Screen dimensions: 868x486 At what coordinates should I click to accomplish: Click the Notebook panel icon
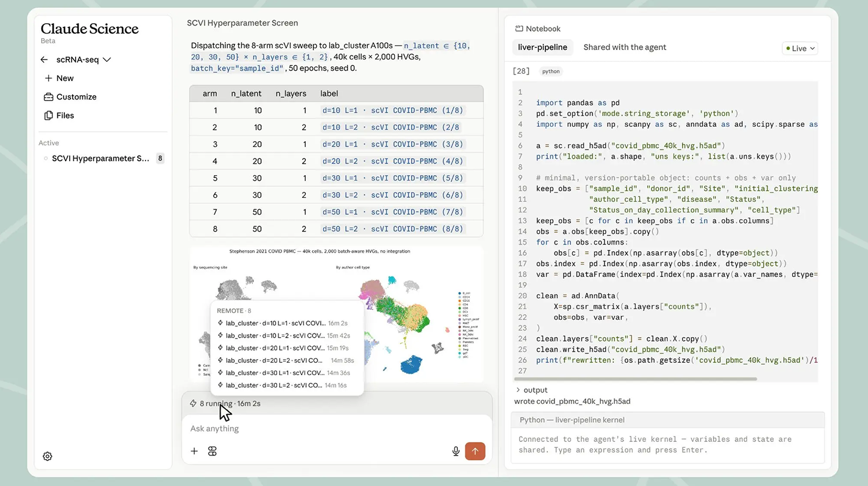(x=519, y=29)
